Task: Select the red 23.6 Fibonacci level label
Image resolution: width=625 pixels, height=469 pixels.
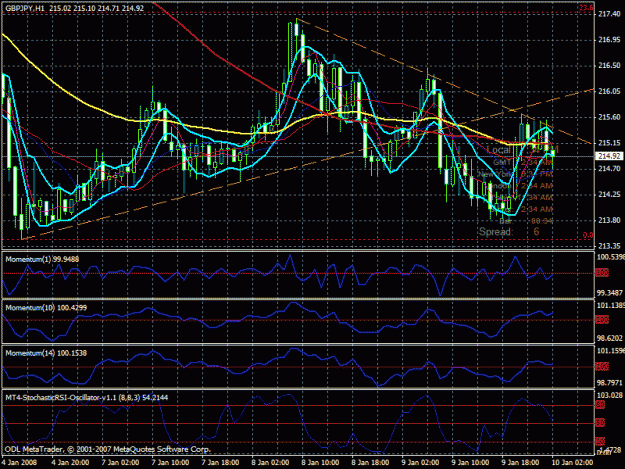Action: (586, 8)
